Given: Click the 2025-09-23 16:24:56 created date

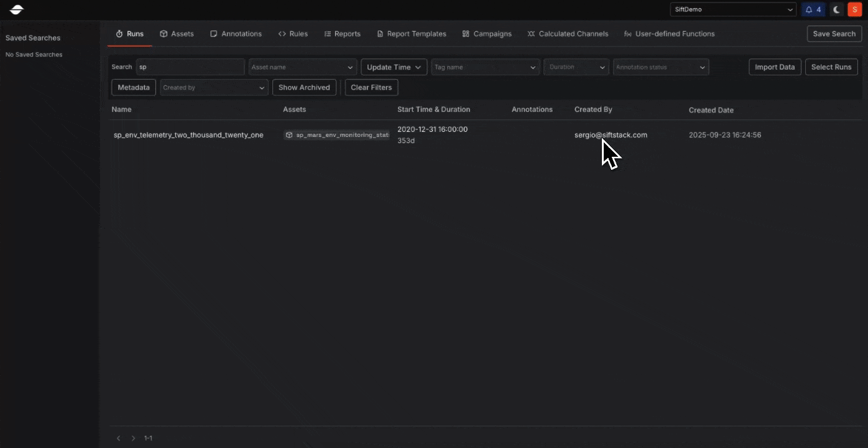Looking at the screenshot, I should coord(725,135).
